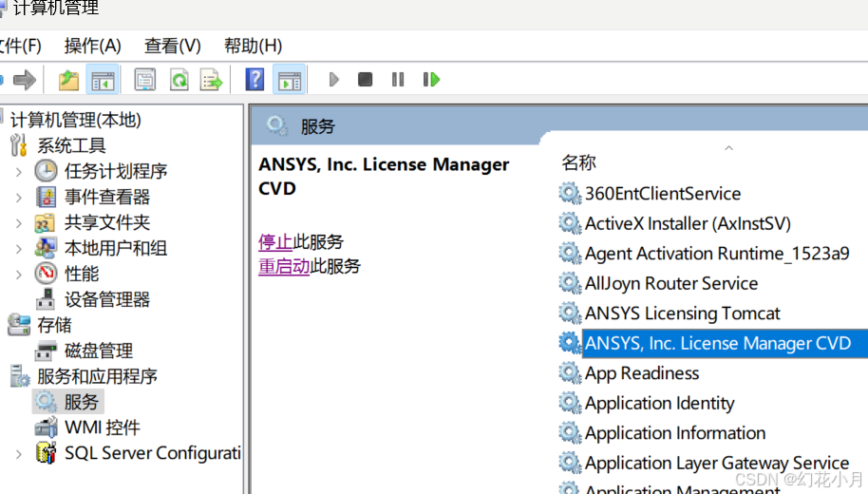Select the ANSYS Licensing Tomcat service
Screen dimensions: 868x494
pyautogui.click(x=682, y=313)
